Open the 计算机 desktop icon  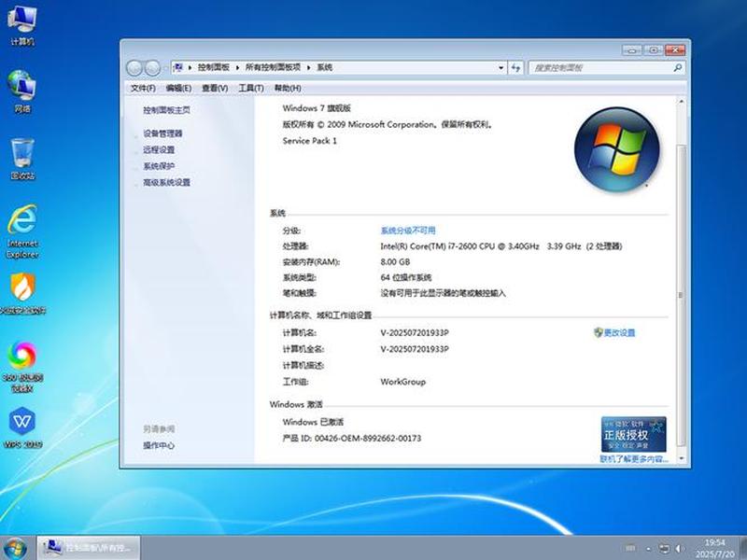point(21,25)
